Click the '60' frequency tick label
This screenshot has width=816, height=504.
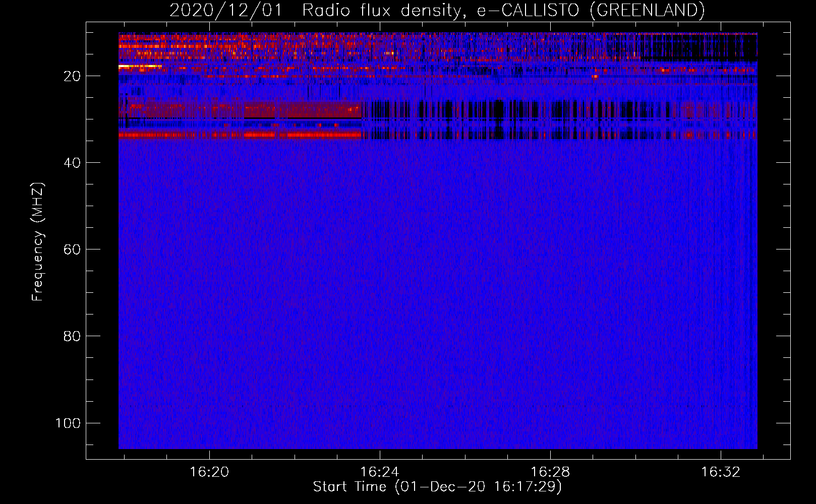pos(72,249)
